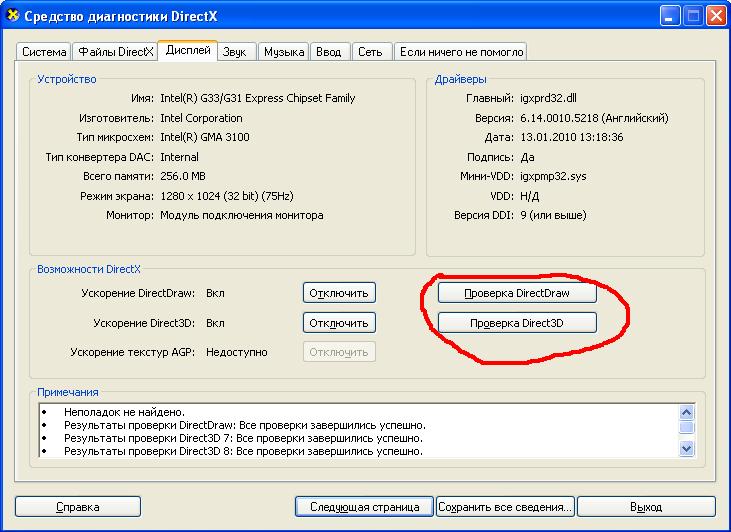Screen dimensions: 731x532
Task: Click the greyed-out AGP texture Отключить button
Action: 339,352
